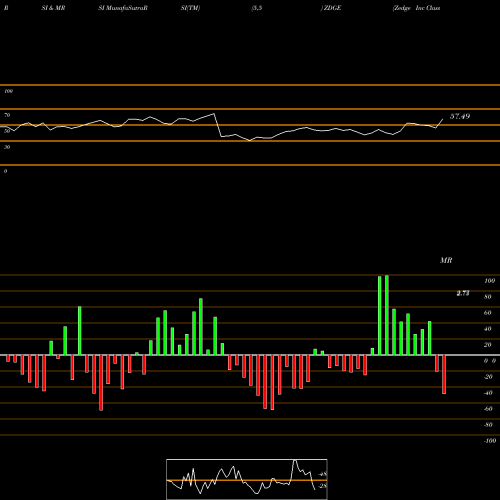This screenshot has width=500, height=500.
Task: Click the 70 label on RSI axis
Action: click(x=7, y=115)
